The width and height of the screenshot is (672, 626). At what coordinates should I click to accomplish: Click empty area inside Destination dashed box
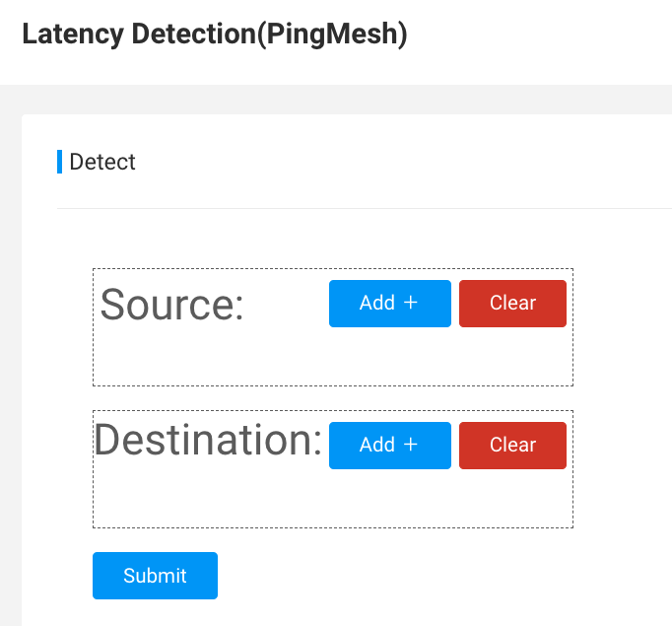[333, 499]
